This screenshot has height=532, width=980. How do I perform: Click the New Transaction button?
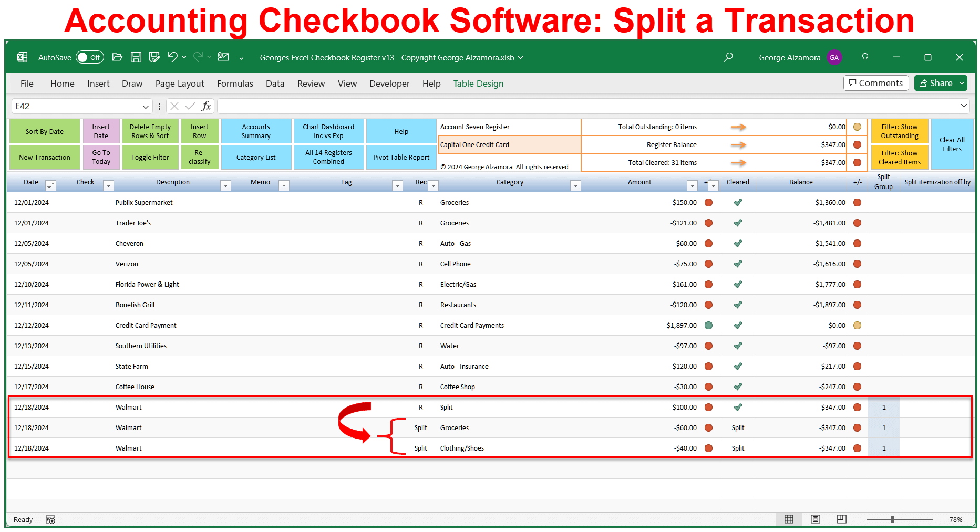point(45,157)
